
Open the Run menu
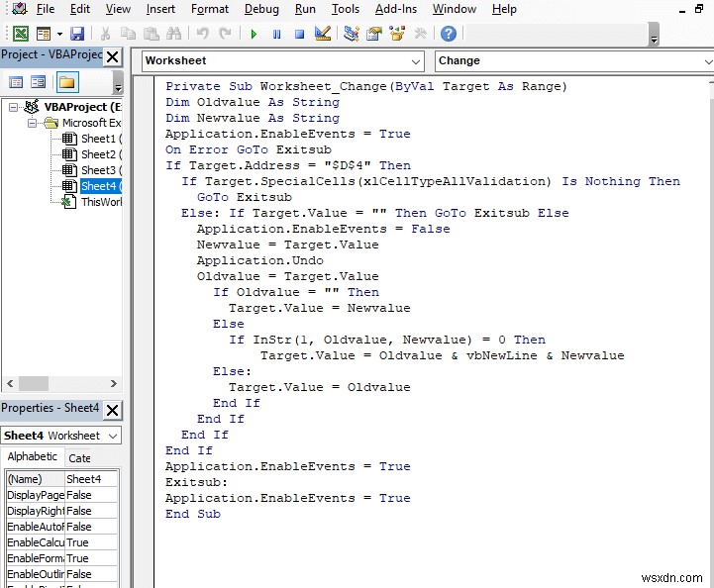[x=305, y=9]
